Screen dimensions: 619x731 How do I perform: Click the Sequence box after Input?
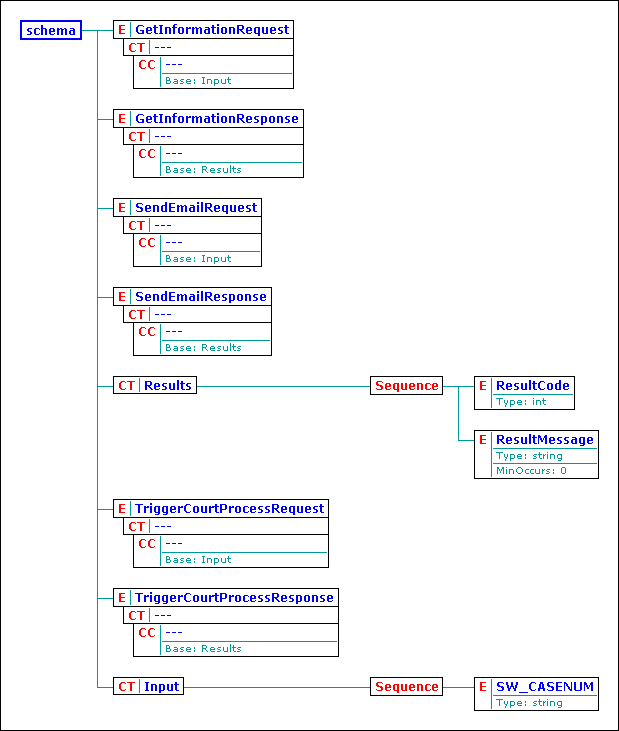click(x=406, y=686)
